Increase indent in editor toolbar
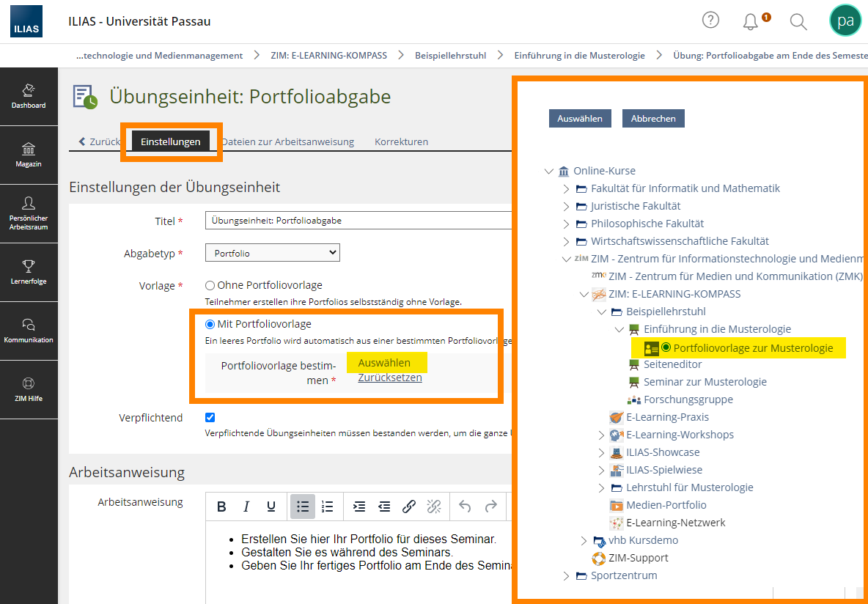The height and width of the screenshot is (604, 868). (x=359, y=507)
